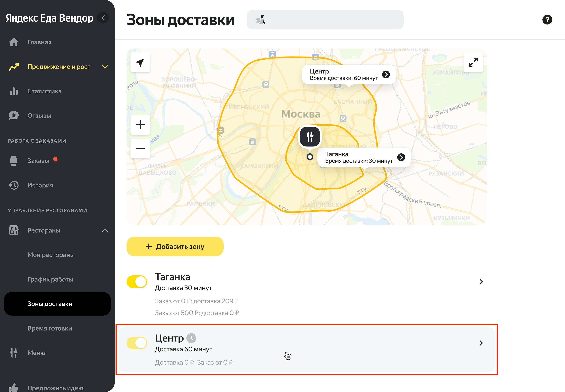Image resolution: width=565 pixels, height=392 pixels.
Task: Open Центр map popup arrow
Action: pyautogui.click(x=386, y=74)
